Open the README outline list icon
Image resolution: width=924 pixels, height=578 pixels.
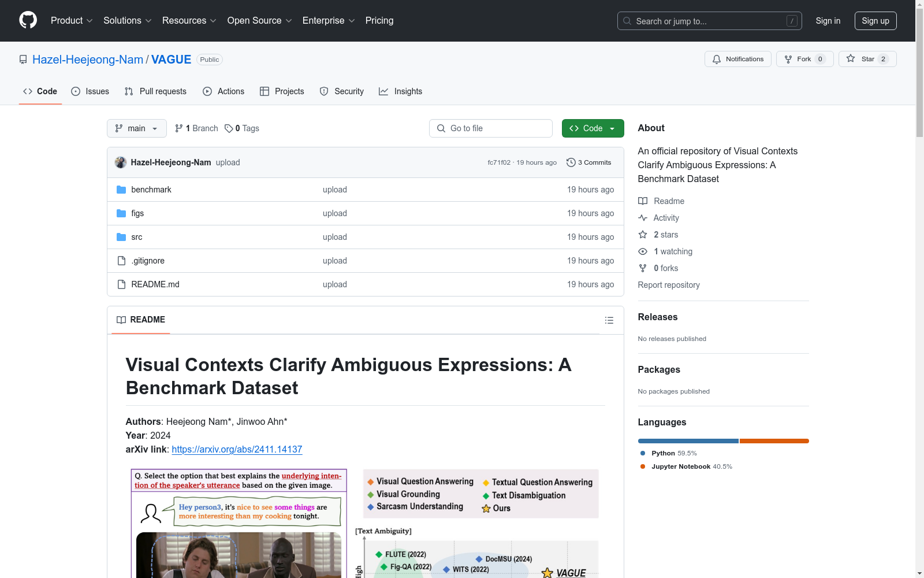click(609, 320)
